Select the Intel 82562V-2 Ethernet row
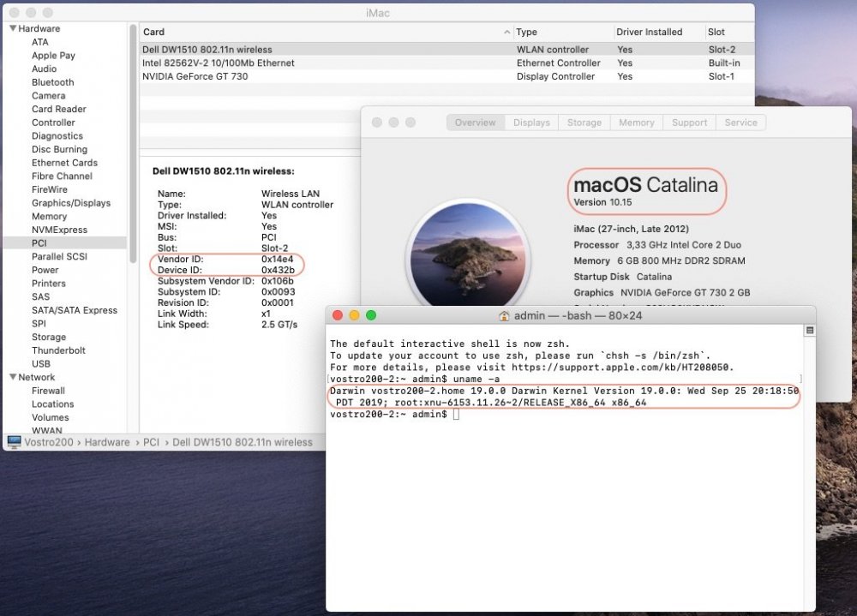857x616 pixels. pos(218,63)
